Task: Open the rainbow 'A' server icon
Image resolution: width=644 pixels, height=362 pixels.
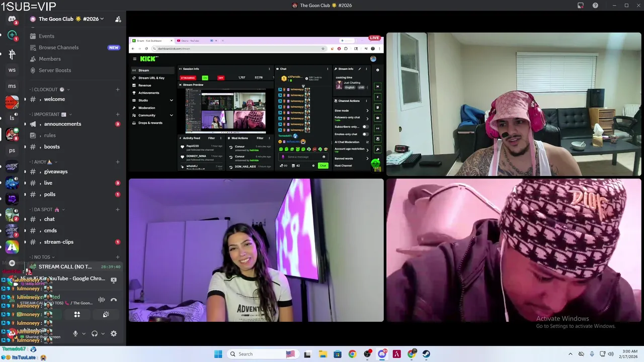Action: click(12, 247)
